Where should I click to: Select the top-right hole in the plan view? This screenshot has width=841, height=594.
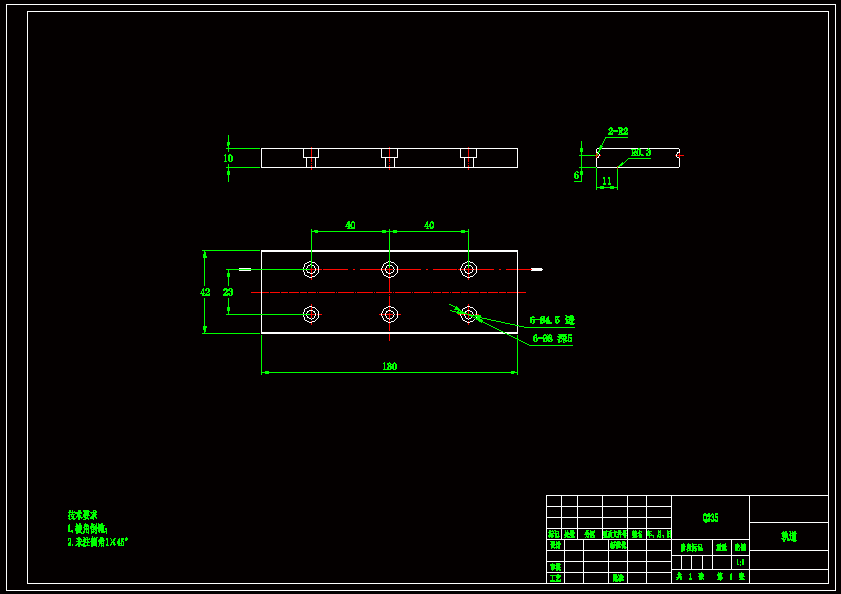tap(468, 269)
